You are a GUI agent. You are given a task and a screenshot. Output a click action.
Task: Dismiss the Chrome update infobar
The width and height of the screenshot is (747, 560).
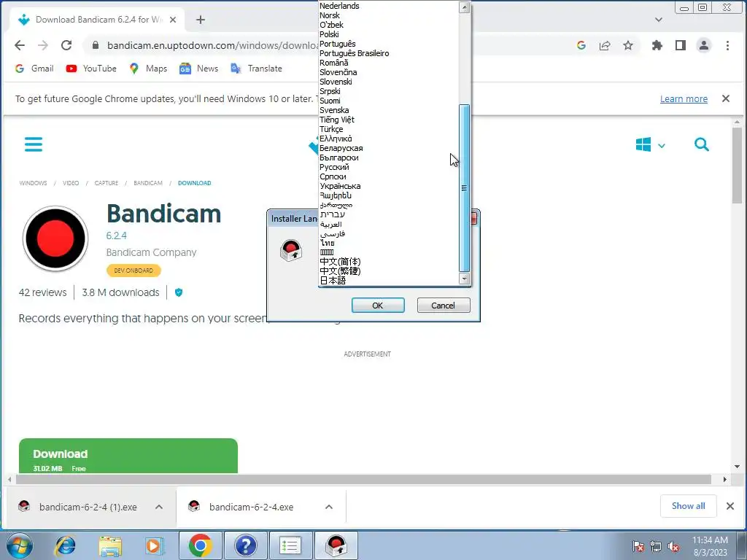(726, 98)
